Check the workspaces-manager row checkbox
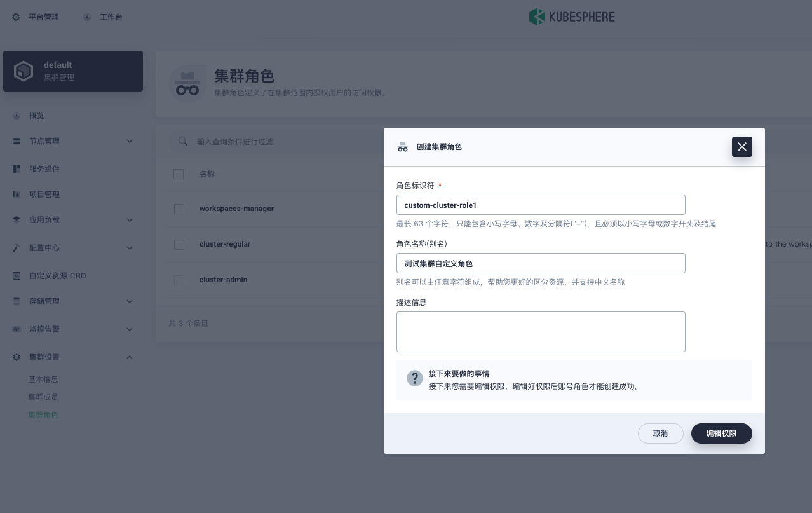This screenshot has width=812, height=513. 179,209
